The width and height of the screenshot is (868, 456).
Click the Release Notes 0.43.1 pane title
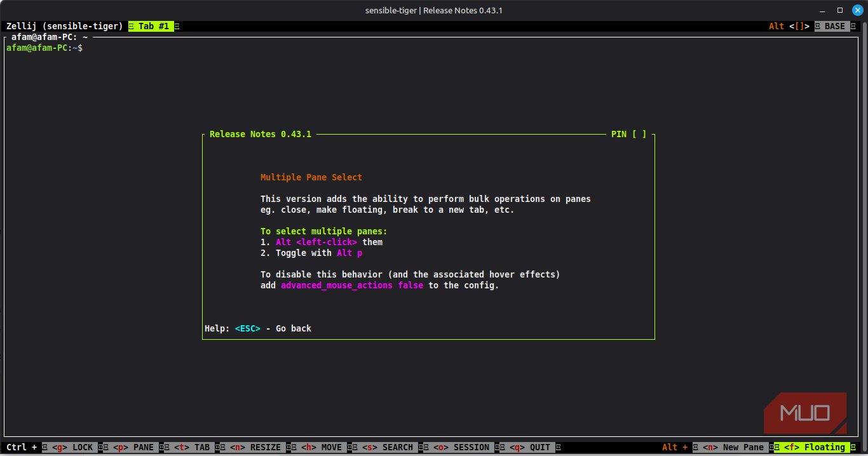(261, 134)
